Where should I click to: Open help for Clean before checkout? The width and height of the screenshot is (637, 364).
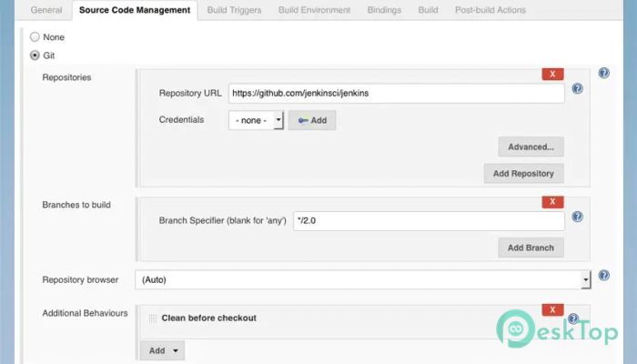point(573,318)
